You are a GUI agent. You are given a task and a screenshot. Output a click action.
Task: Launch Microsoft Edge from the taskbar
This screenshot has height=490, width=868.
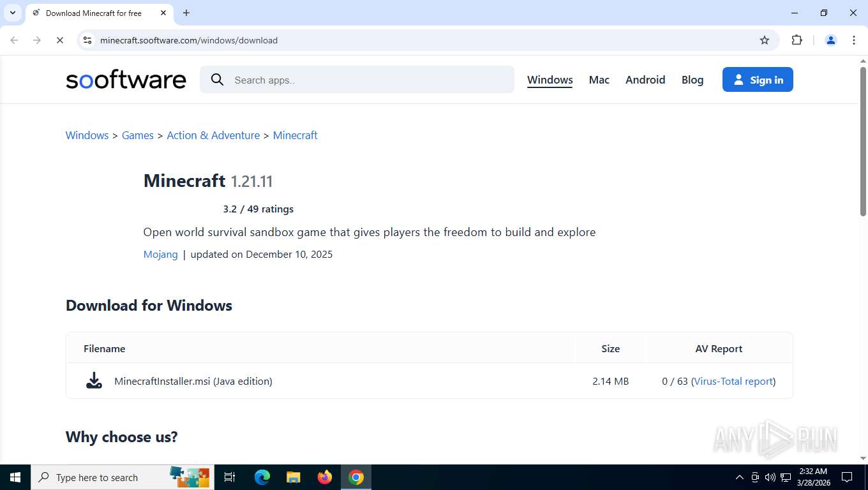(x=262, y=477)
